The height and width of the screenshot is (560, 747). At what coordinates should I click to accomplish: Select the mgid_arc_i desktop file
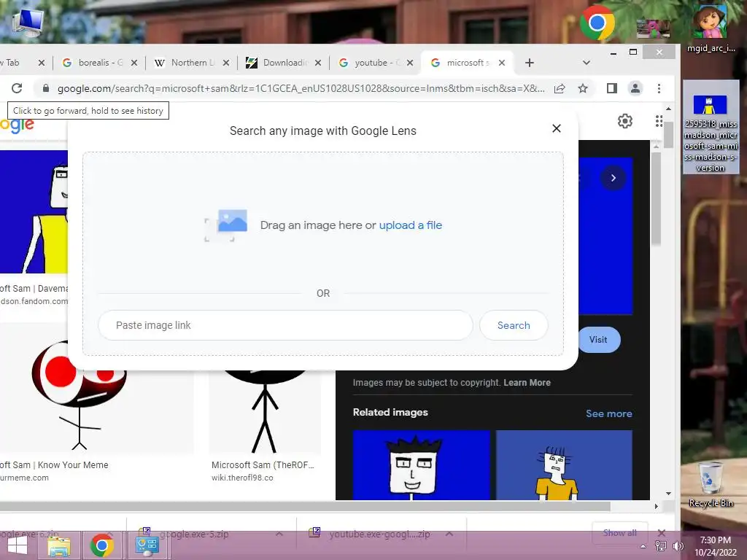point(711,28)
